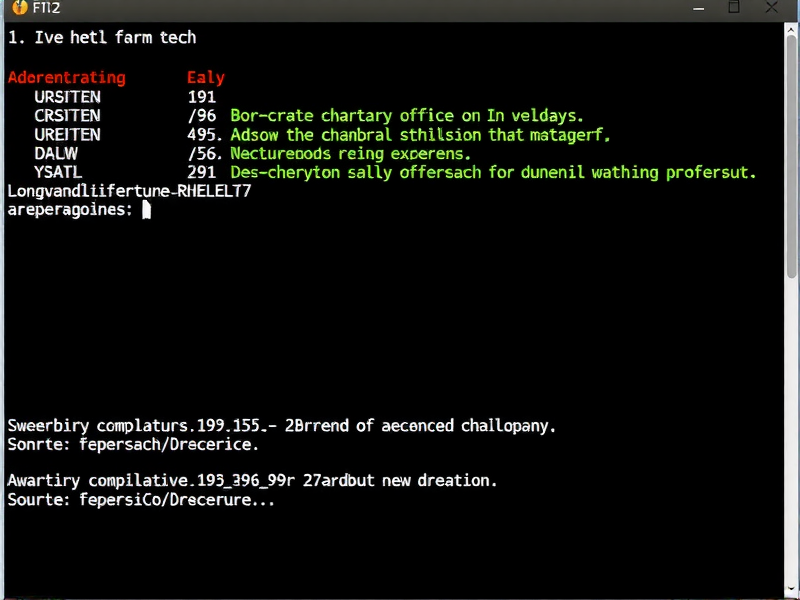Click the FTI2 window title text
Viewport: 800px width, 600px height.
pos(46,9)
